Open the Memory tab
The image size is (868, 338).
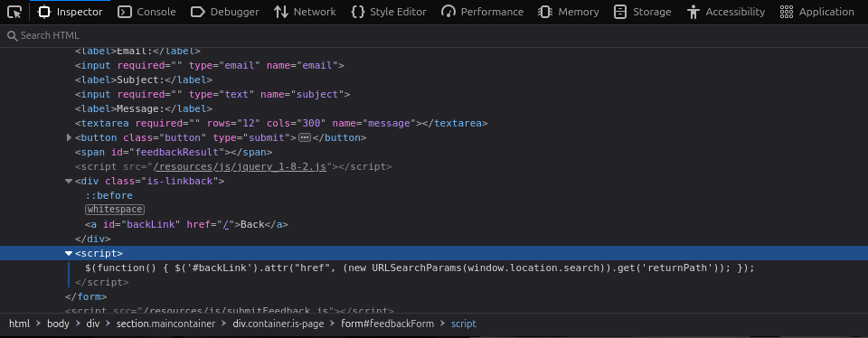coord(569,12)
